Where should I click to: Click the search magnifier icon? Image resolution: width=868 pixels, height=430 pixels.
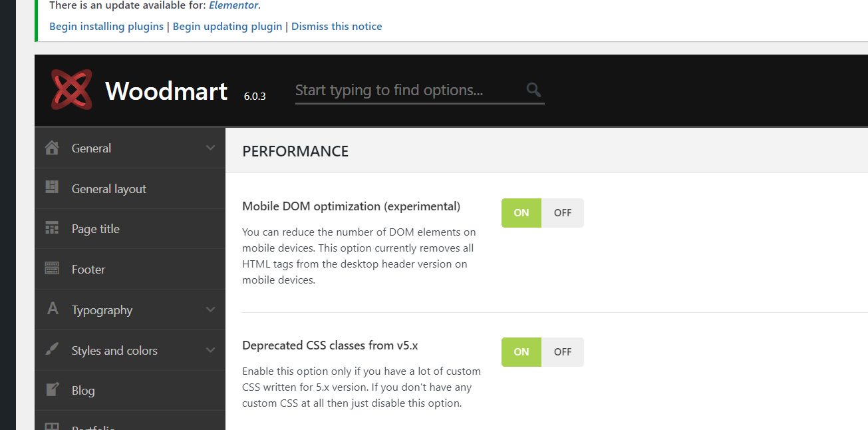533,90
